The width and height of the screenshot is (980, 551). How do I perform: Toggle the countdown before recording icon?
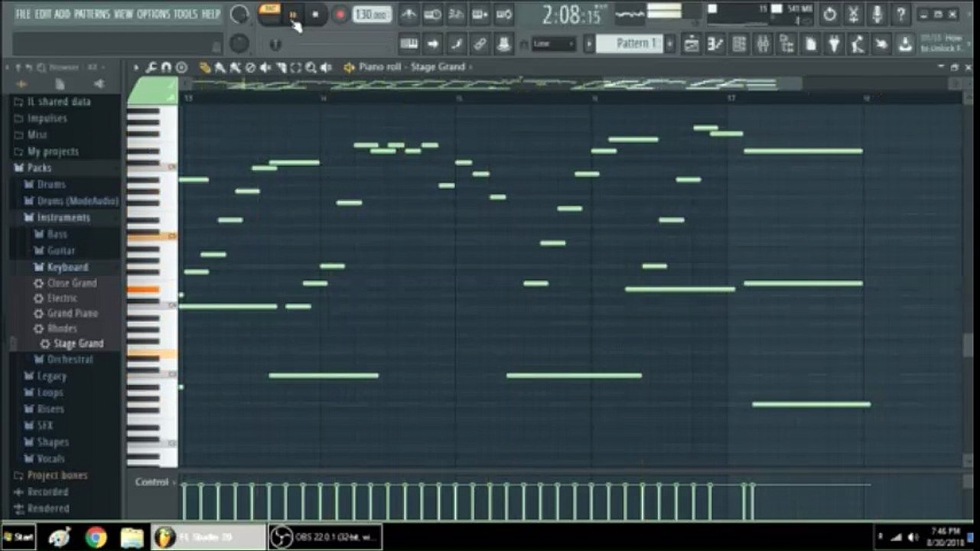(457, 15)
